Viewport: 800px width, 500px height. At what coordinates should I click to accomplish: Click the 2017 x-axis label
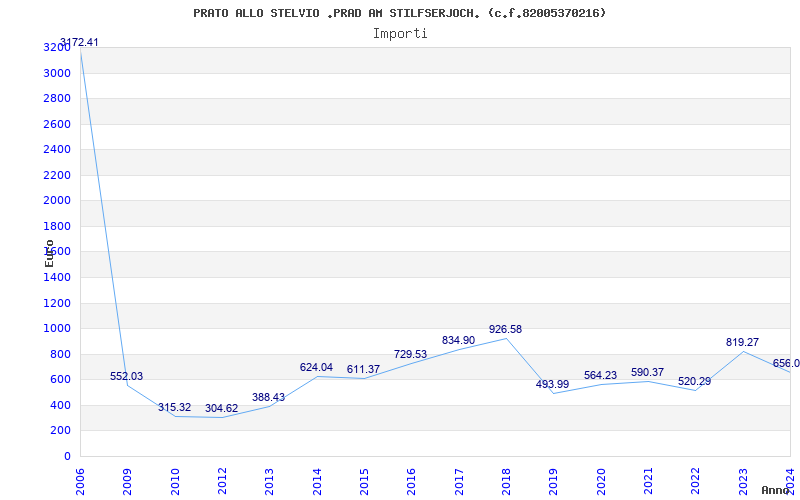pos(459,482)
